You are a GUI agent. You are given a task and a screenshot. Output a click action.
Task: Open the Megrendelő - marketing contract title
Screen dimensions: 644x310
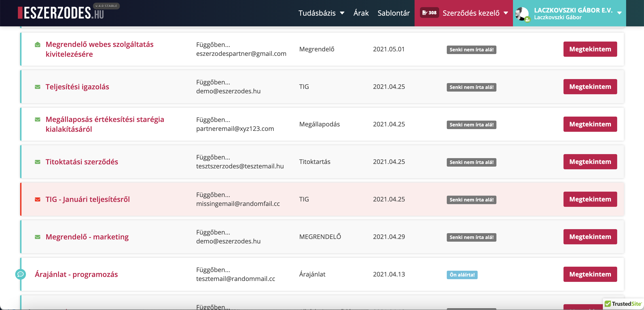pyautogui.click(x=87, y=237)
